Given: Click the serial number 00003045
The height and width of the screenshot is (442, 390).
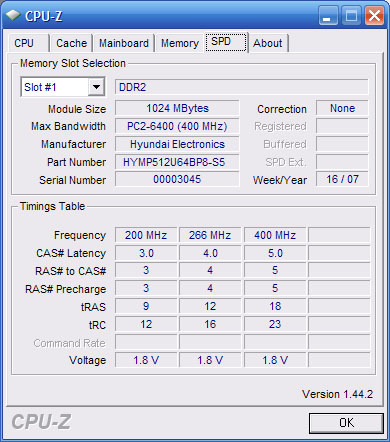Looking at the screenshot, I should coord(177,179).
